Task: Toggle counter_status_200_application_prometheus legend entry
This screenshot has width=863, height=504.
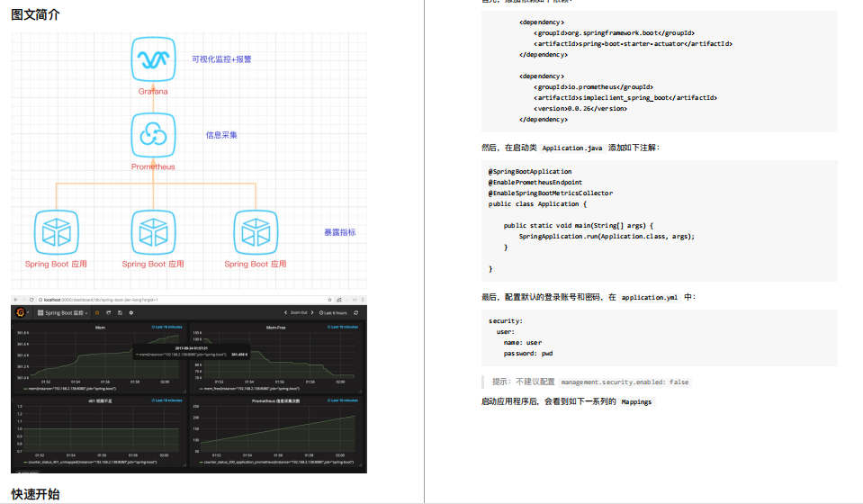Action: [x=277, y=463]
